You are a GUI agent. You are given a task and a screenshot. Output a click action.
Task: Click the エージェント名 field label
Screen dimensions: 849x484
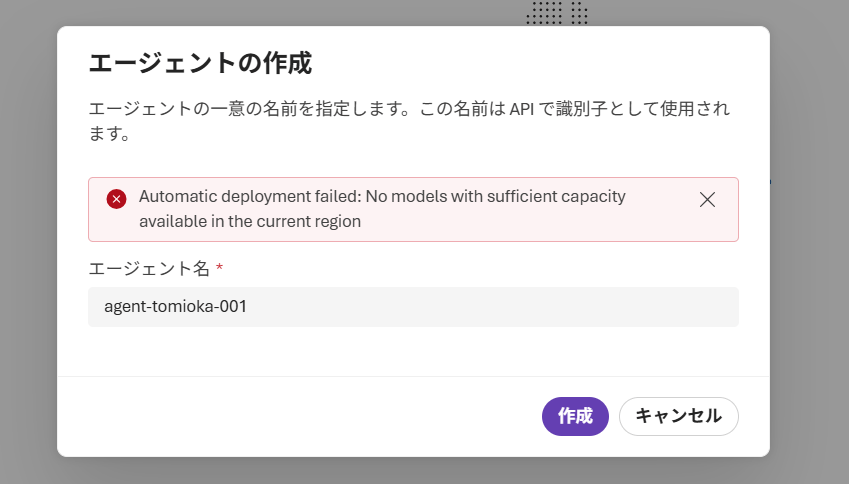click(x=148, y=268)
